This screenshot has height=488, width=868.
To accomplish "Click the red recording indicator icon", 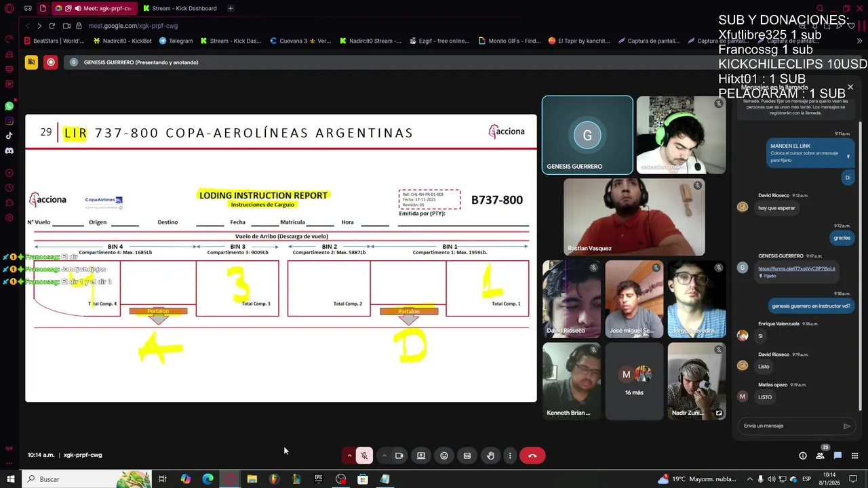I will (x=51, y=62).
